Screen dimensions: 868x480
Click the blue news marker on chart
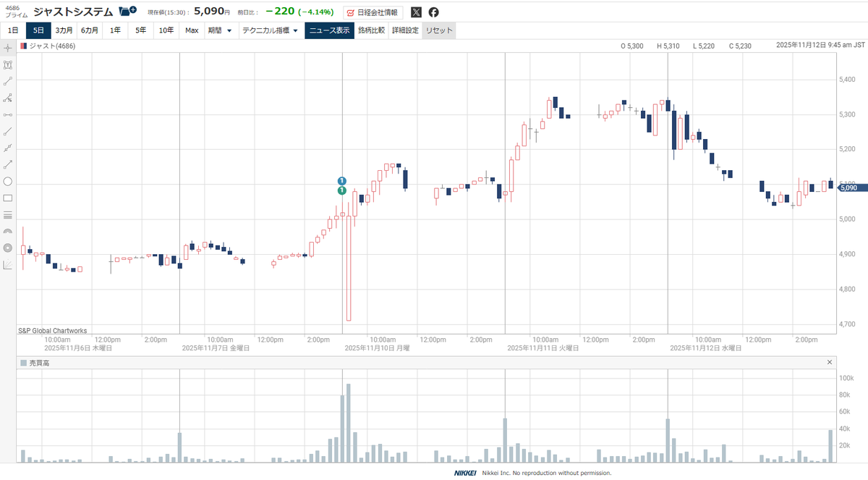point(341,180)
